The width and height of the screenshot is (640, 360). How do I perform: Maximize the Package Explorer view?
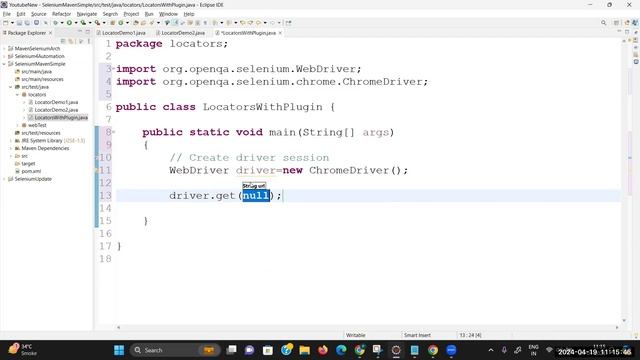coord(88,32)
